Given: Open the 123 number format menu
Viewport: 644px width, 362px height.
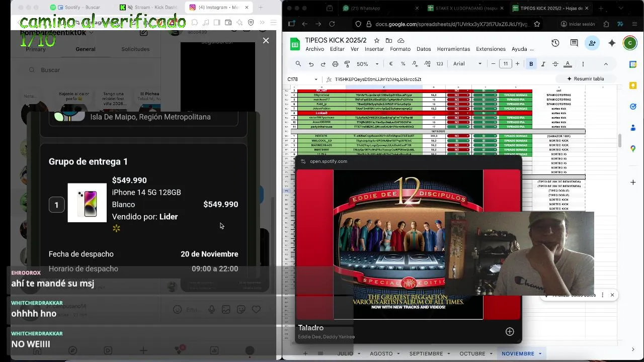Looking at the screenshot, I should (x=440, y=64).
